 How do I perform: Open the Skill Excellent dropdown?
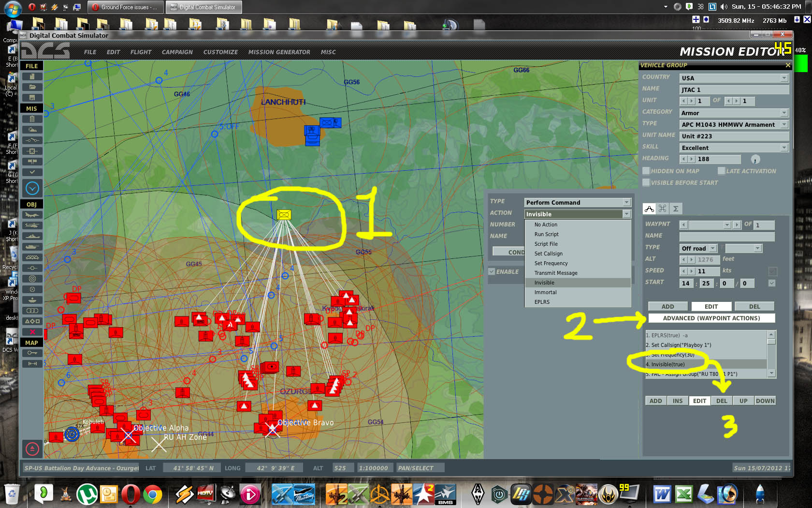coord(734,148)
